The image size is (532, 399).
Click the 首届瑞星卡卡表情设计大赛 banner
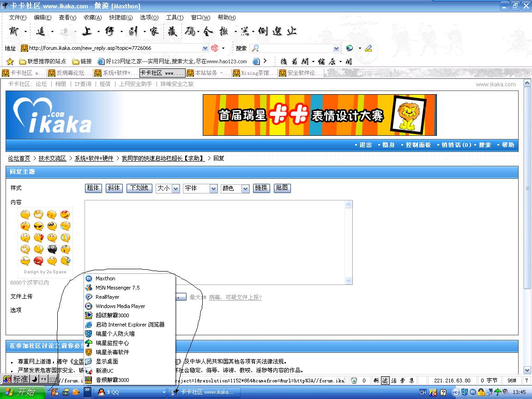[320, 115]
